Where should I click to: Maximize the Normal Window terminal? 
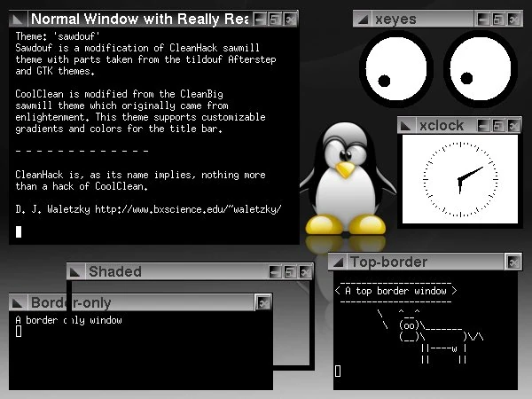[x=275, y=20]
